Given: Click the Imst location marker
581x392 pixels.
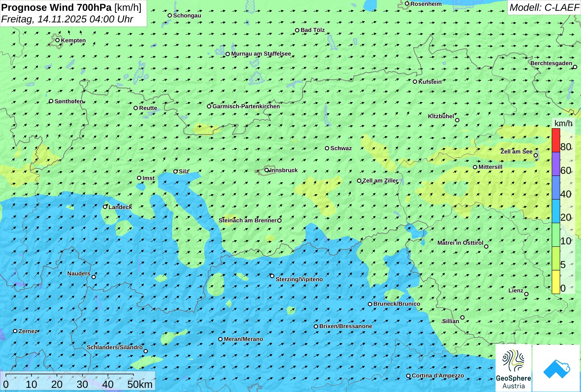Looking at the screenshot, I should [x=139, y=178].
